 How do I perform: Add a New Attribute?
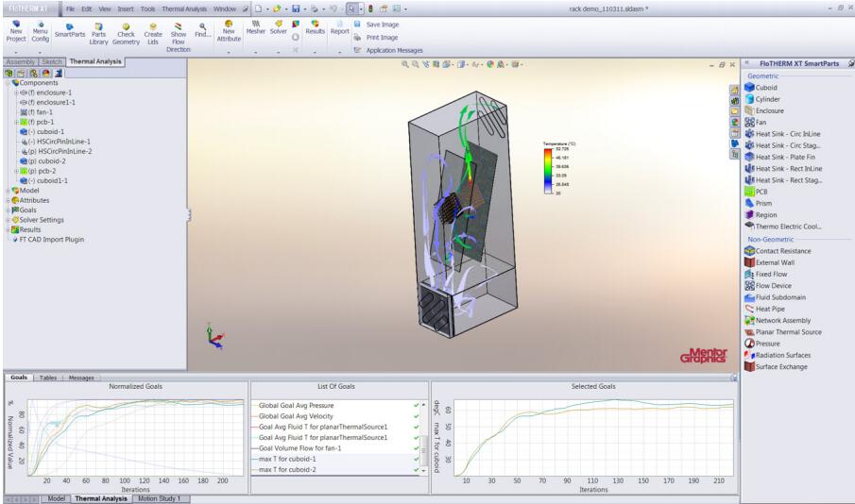229,31
